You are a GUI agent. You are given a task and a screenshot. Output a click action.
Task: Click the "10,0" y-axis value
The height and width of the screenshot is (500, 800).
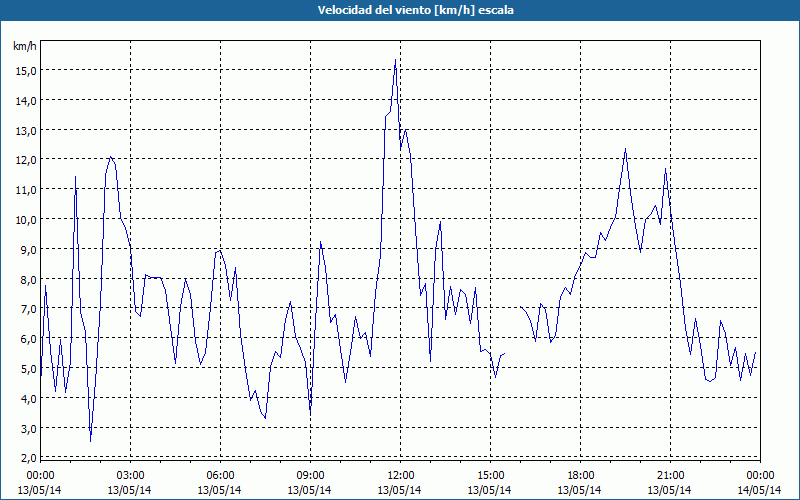(x=26, y=220)
